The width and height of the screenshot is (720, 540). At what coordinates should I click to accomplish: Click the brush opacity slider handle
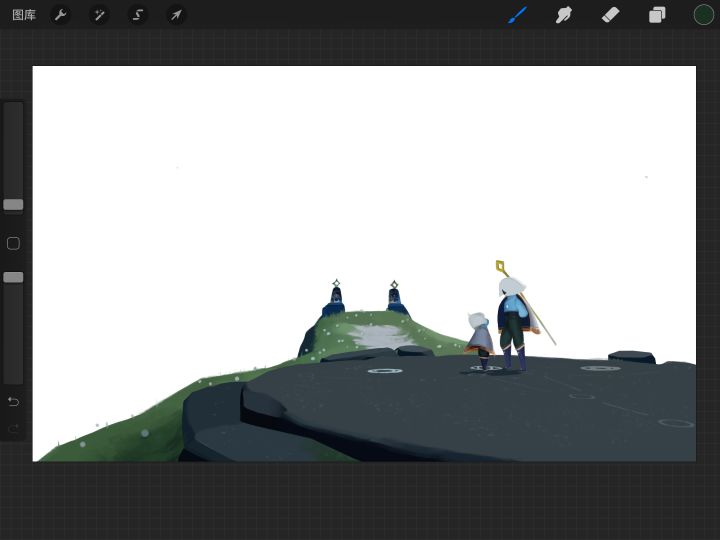tap(13, 277)
